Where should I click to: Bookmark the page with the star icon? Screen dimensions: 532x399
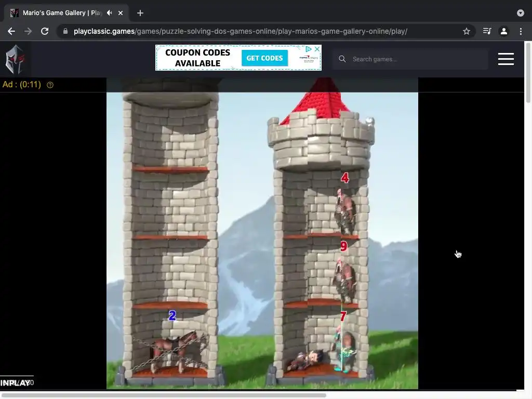tap(467, 31)
